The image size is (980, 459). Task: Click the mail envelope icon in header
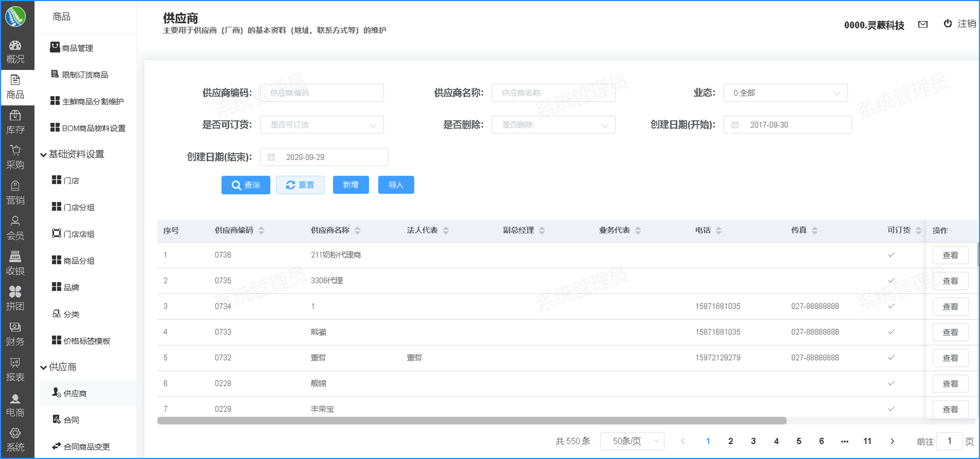(x=923, y=24)
